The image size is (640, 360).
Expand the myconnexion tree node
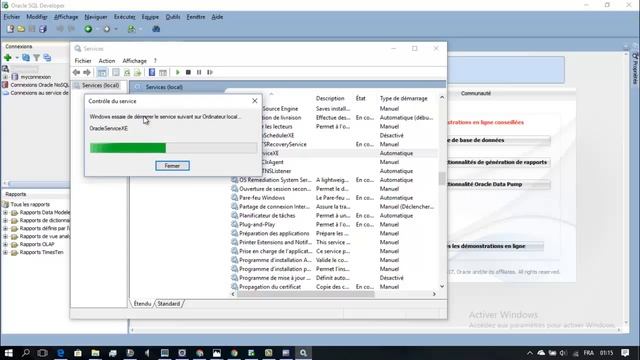click(x=5, y=77)
